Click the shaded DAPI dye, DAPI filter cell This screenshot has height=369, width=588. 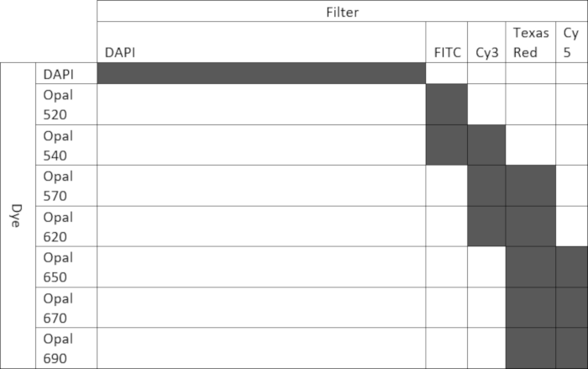[x=261, y=73]
